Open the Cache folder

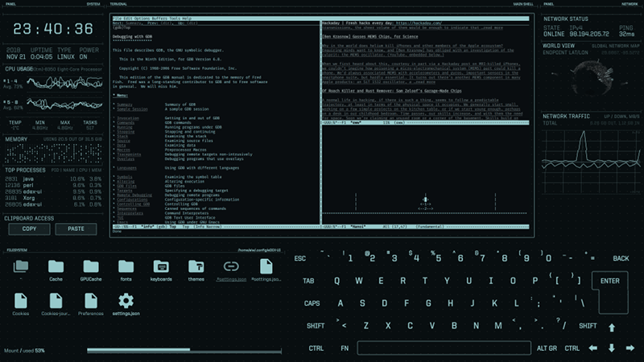point(56,266)
